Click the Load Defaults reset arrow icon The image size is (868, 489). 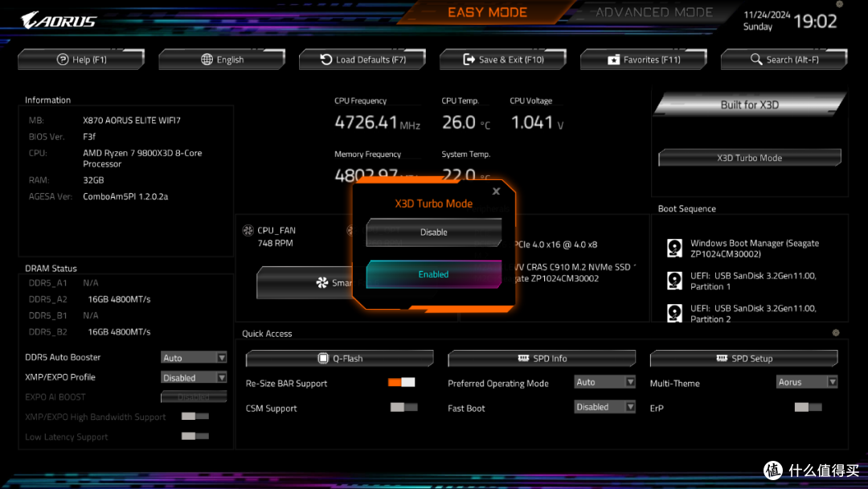(x=326, y=60)
